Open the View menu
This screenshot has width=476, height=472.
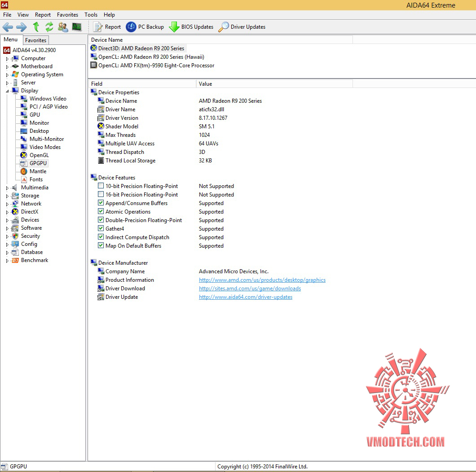(23, 14)
